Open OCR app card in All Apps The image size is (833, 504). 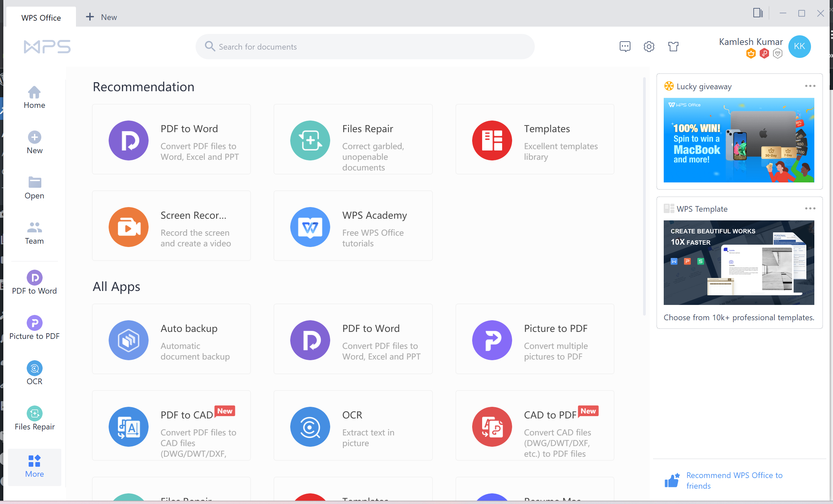353,425
